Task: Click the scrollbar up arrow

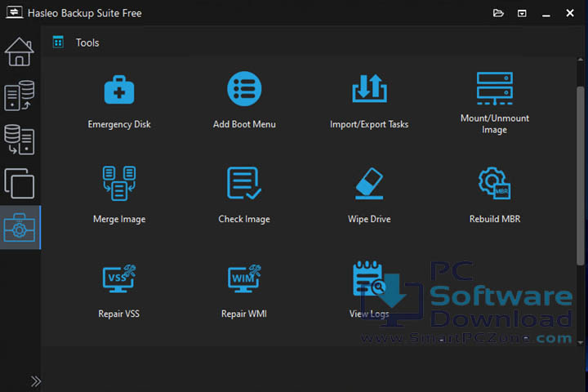Action: (581, 60)
